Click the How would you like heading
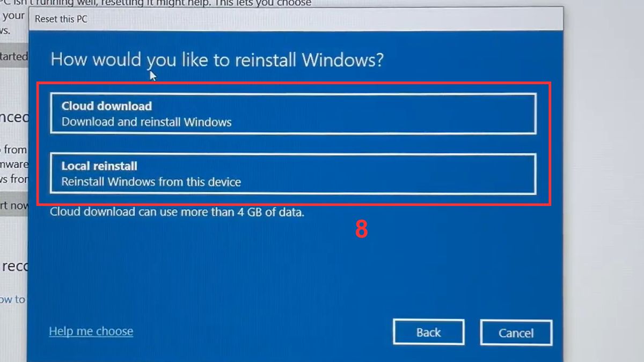644x362 pixels. 217,60
